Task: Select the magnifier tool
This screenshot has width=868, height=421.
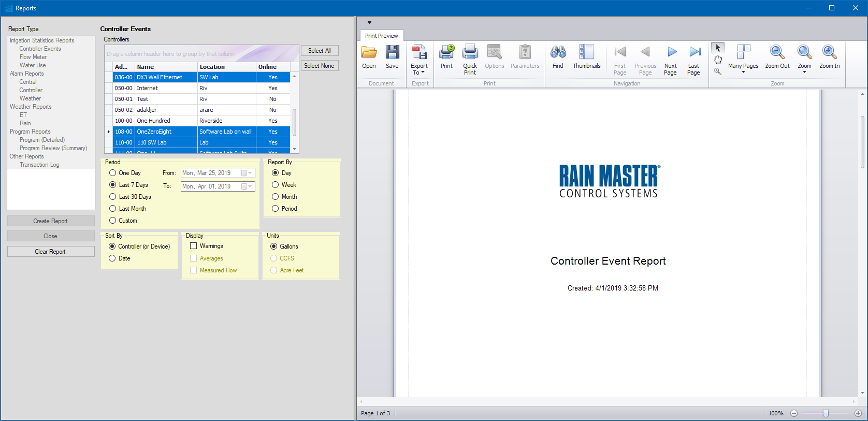Action: pos(717,71)
